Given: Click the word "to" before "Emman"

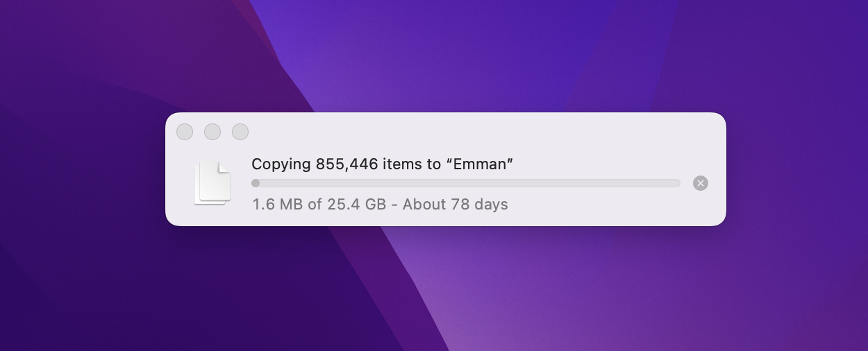Looking at the screenshot, I should click(x=434, y=164).
